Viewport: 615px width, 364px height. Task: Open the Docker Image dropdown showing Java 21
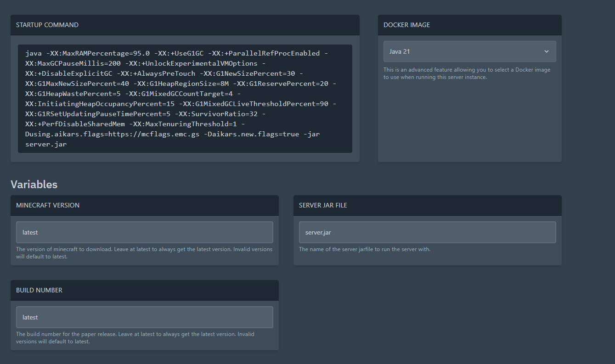tap(464, 51)
